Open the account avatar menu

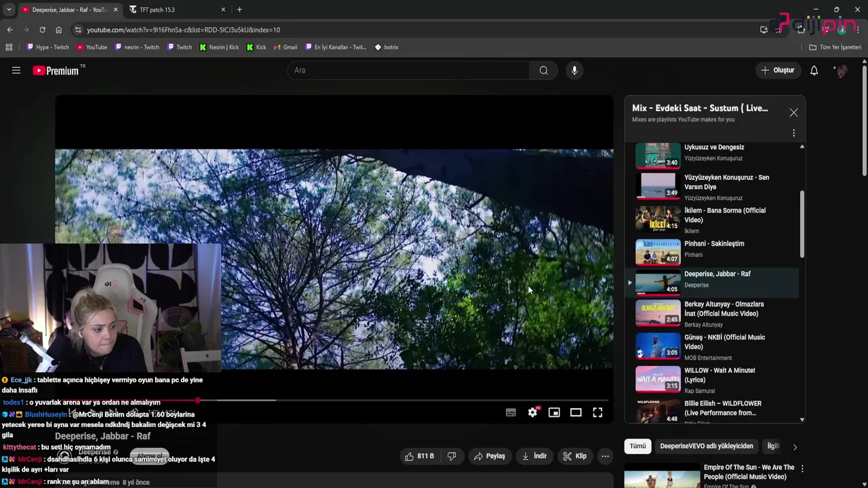tap(841, 70)
